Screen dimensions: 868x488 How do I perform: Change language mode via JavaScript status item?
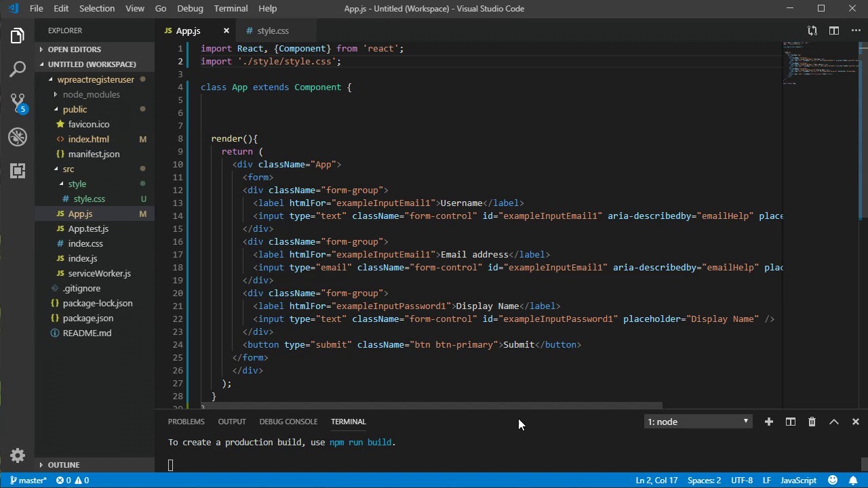[x=798, y=481]
